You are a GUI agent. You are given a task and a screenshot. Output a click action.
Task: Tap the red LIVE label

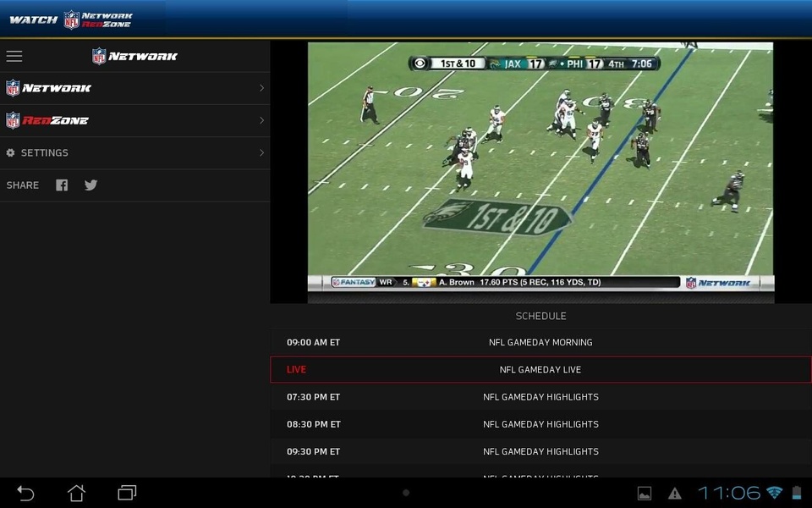(x=296, y=370)
